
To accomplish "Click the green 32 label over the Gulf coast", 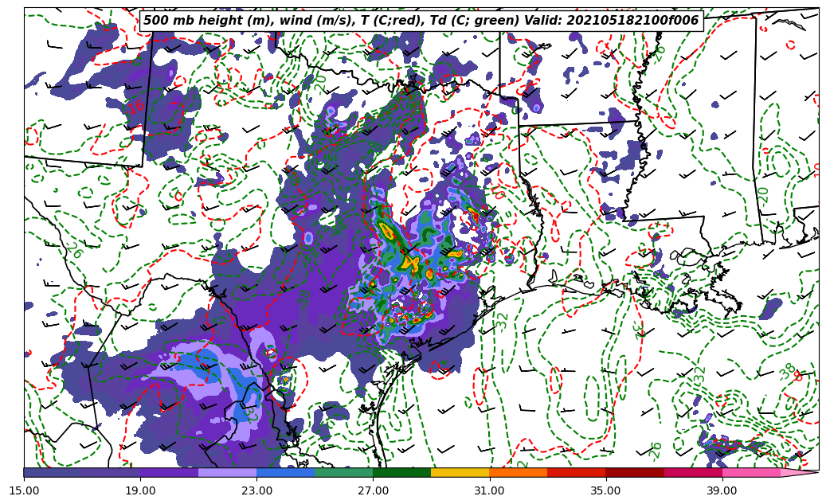I will [502, 320].
